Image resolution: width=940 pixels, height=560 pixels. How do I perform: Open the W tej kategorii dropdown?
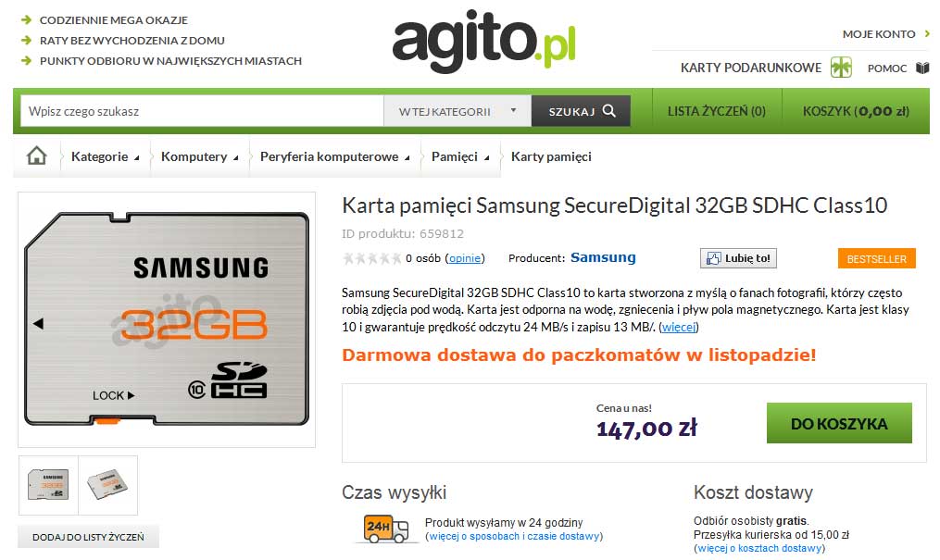(457, 111)
